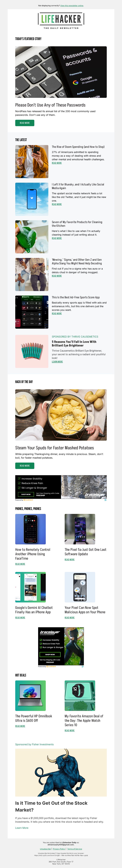Click LEARN MORE for Thrive Causemetics

tap(57, 362)
